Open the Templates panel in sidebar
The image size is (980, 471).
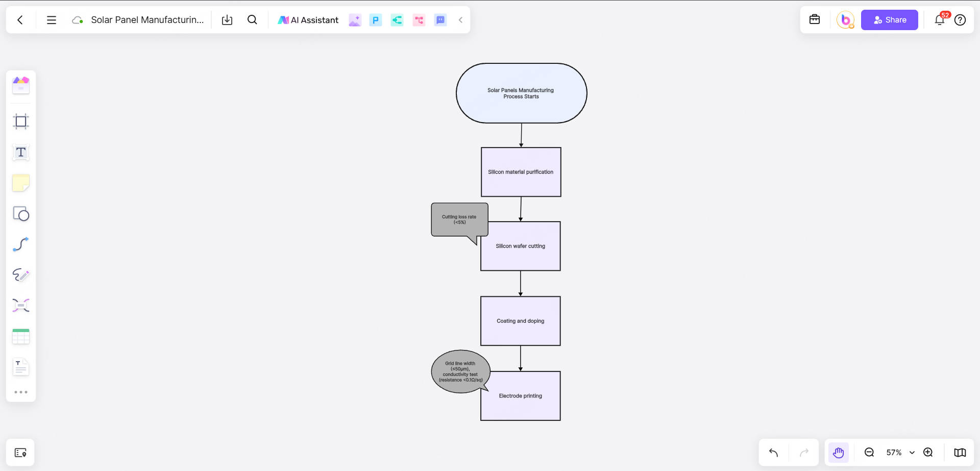click(x=21, y=85)
